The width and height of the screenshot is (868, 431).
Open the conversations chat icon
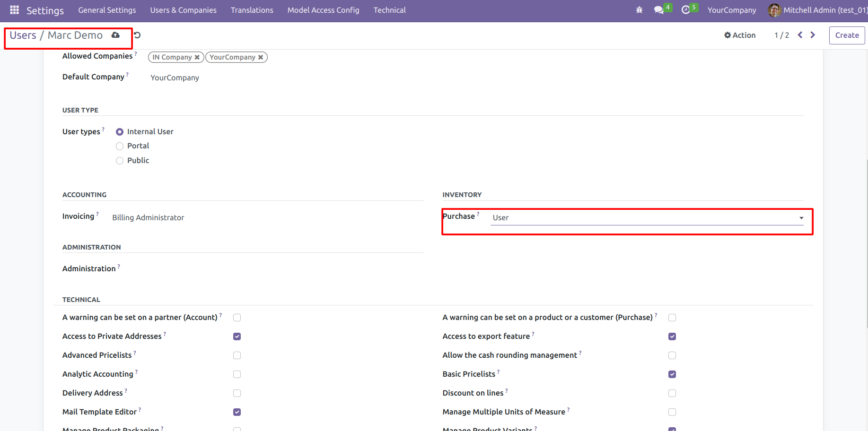[658, 10]
